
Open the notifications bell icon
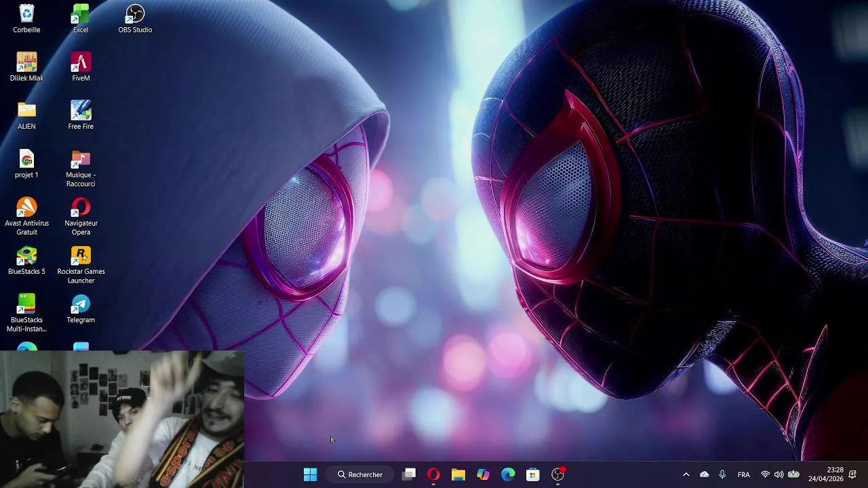852,474
